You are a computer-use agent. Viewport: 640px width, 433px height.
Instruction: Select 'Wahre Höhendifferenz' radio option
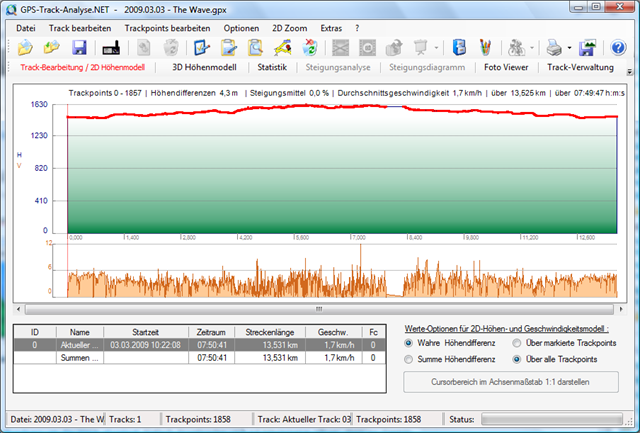[x=409, y=343]
